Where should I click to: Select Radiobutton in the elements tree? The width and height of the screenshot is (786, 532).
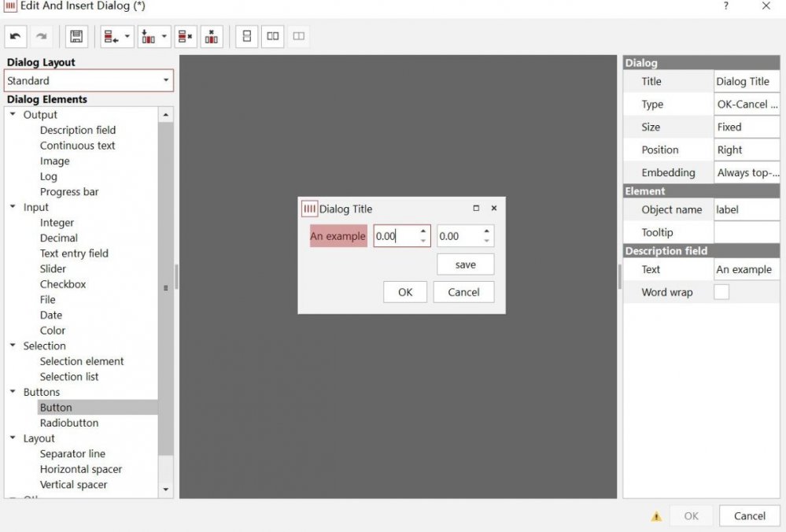69,423
